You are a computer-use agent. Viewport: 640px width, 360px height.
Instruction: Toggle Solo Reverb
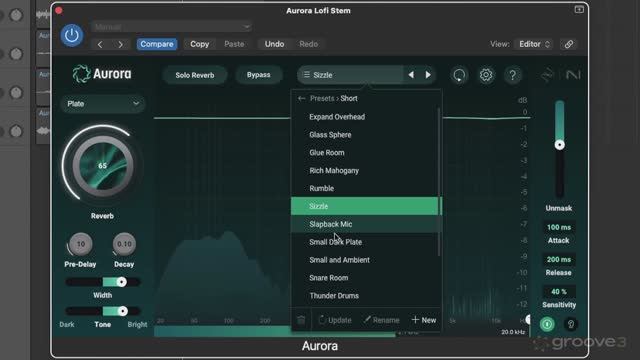pos(195,75)
